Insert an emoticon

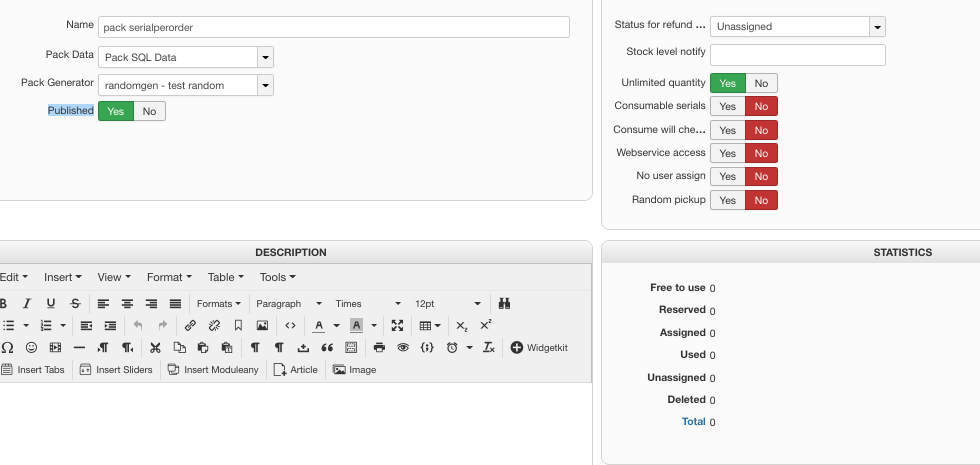tap(31, 347)
